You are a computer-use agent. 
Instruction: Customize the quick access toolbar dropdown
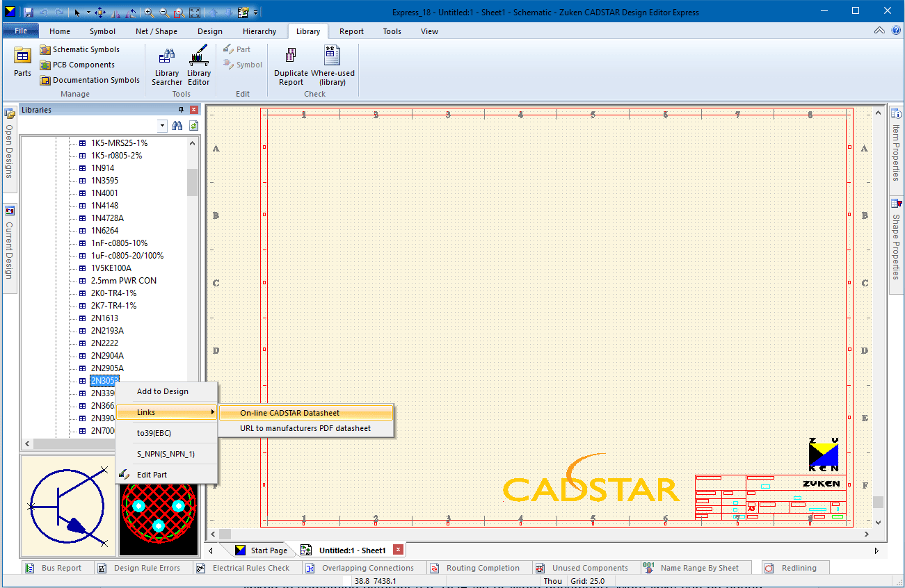[256, 13]
